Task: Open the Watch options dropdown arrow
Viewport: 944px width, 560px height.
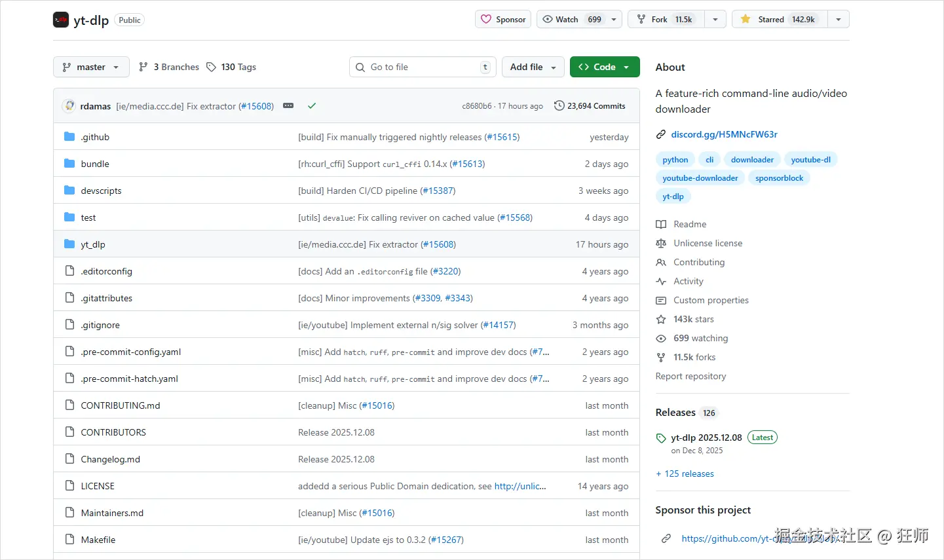Action: (614, 19)
